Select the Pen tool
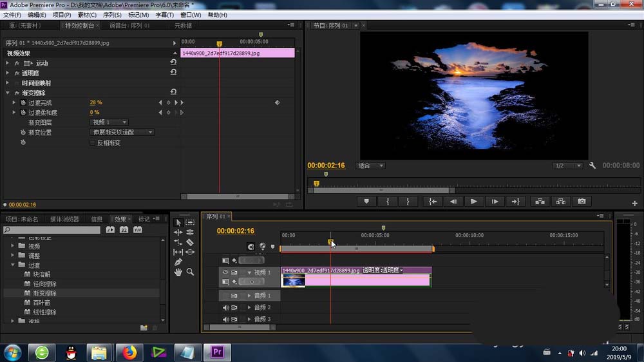644x362 pixels. coord(178,262)
